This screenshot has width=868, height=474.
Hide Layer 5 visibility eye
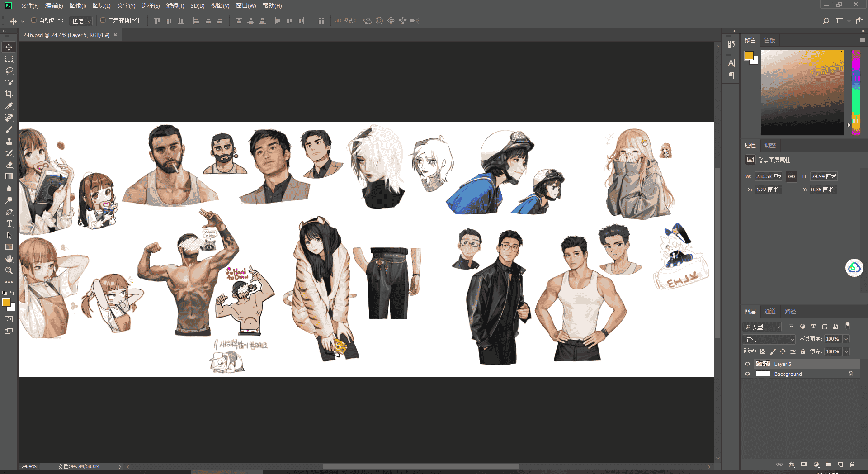point(747,364)
